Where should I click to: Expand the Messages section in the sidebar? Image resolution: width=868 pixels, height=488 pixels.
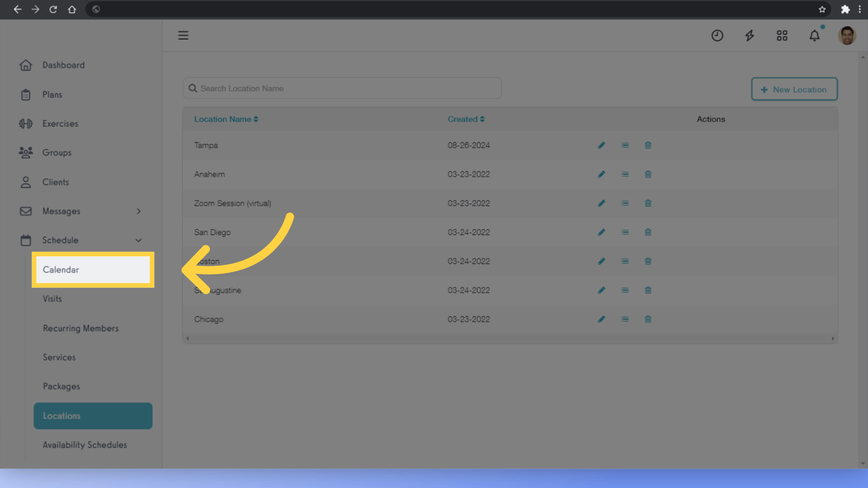[139, 211]
